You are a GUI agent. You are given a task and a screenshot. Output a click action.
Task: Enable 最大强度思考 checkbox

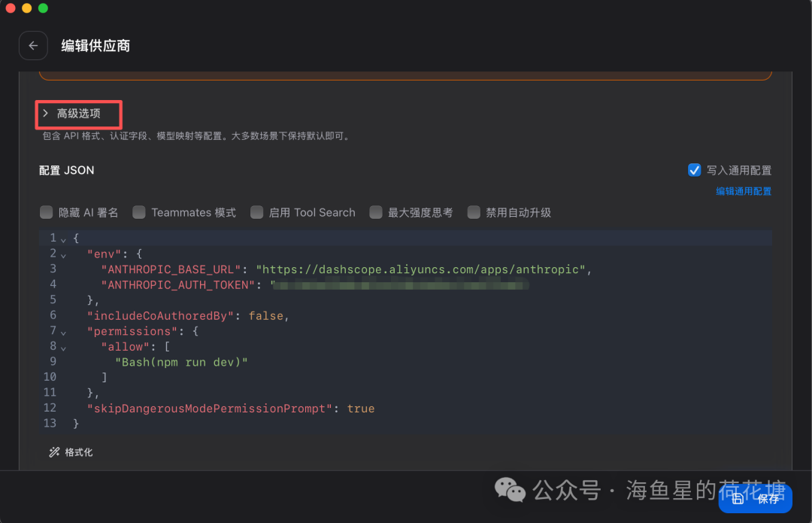[x=376, y=212]
